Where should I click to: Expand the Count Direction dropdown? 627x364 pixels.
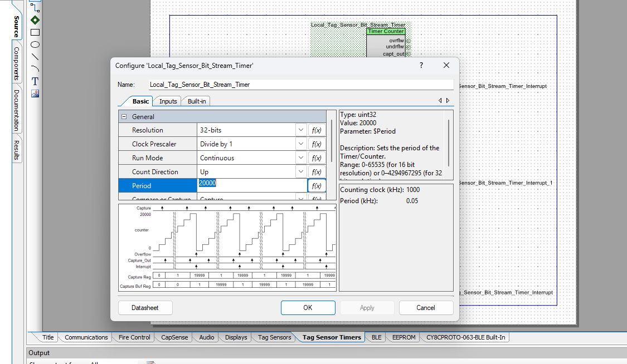301,172
